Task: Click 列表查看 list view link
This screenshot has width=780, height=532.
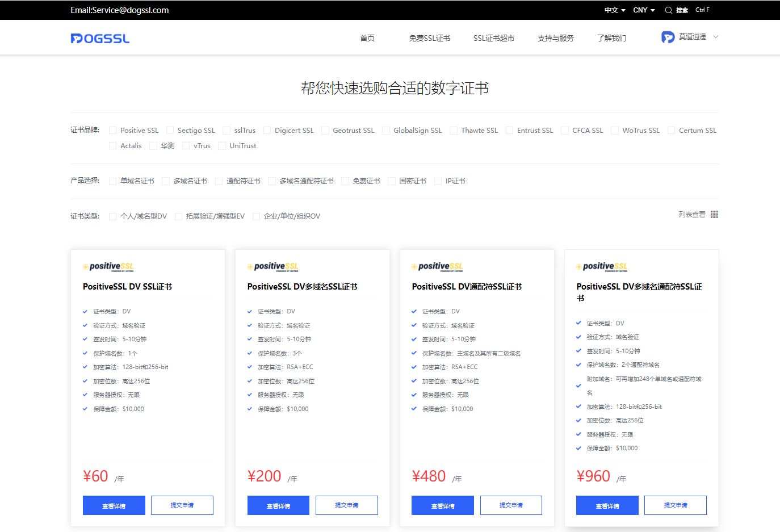Action: click(692, 215)
